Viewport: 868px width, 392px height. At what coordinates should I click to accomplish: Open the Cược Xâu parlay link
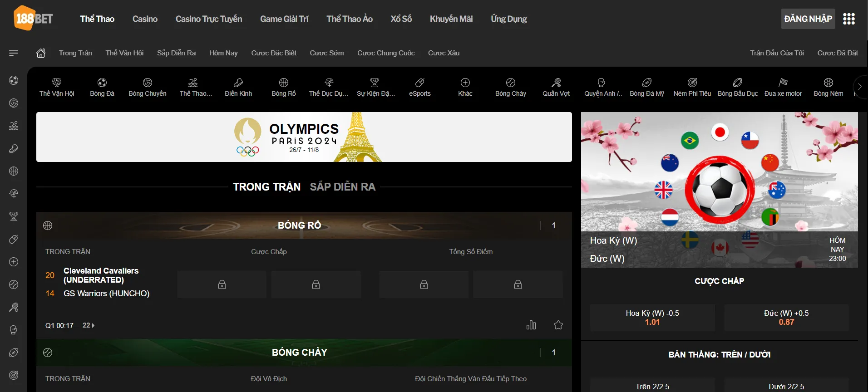pos(444,53)
